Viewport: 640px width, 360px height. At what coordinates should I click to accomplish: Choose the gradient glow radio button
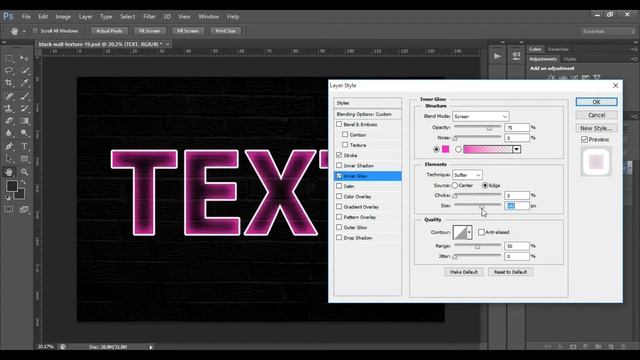tap(458, 149)
